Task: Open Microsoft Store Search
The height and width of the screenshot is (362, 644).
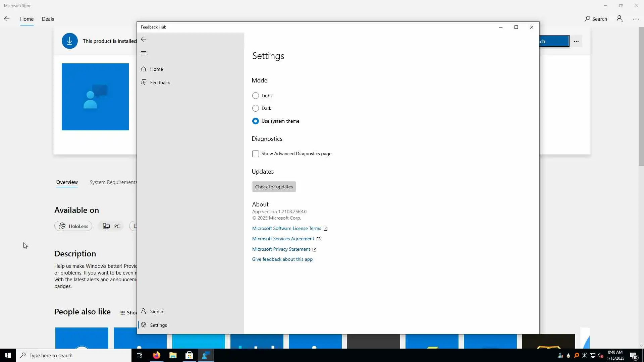Action: [x=596, y=19]
